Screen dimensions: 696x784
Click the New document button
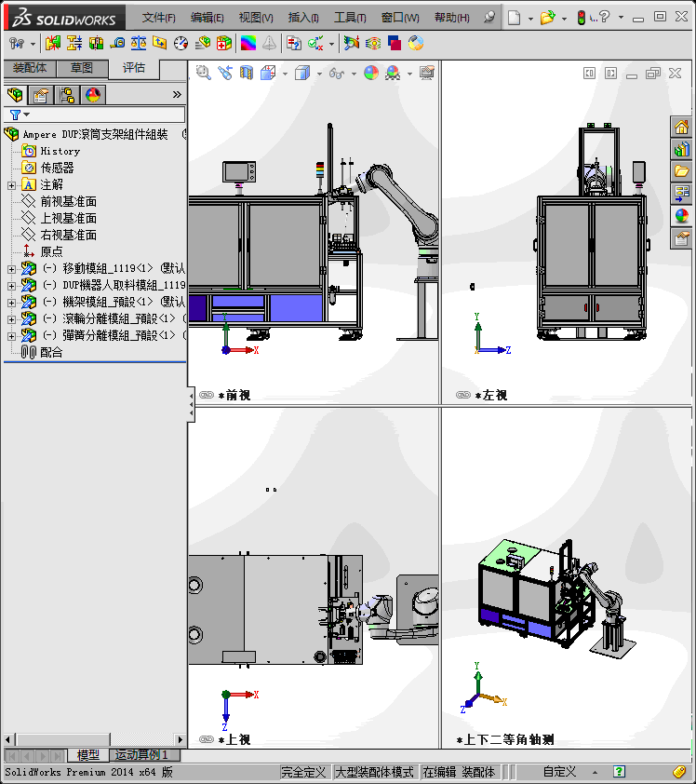tap(515, 18)
